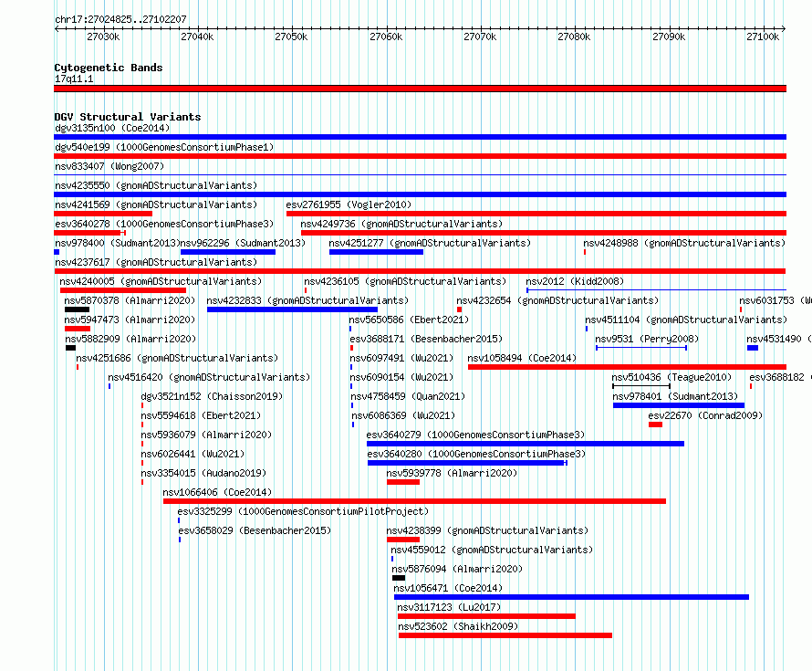Click nsv1056471 (Coe2014) label
The height and width of the screenshot is (671, 812).
pyautogui.click(x=448, y=588)
